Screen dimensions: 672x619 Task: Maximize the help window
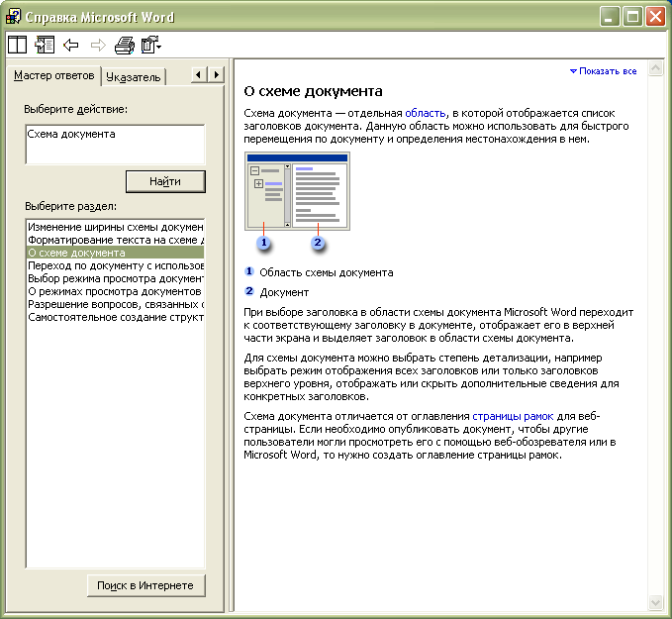[632, 17]
